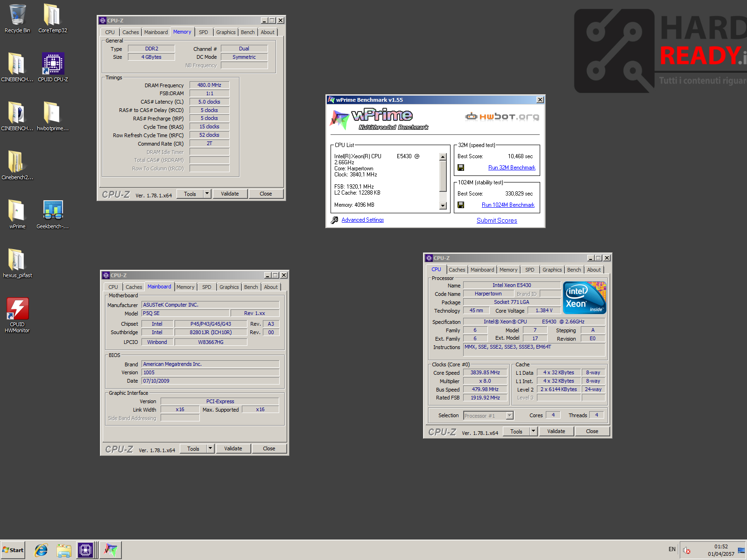Click Run 1024M Benchmark link
This screenshot has height=560, width=747.
point(508,205)
